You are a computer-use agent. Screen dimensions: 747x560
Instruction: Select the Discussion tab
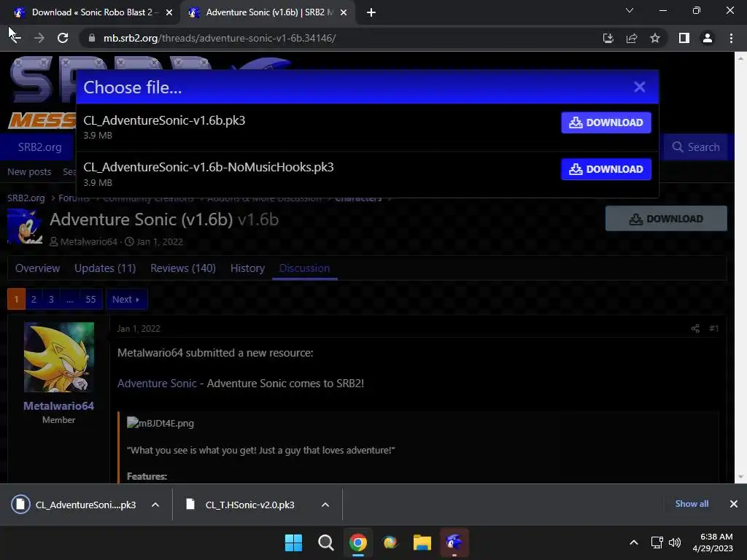tap(304, 268)
